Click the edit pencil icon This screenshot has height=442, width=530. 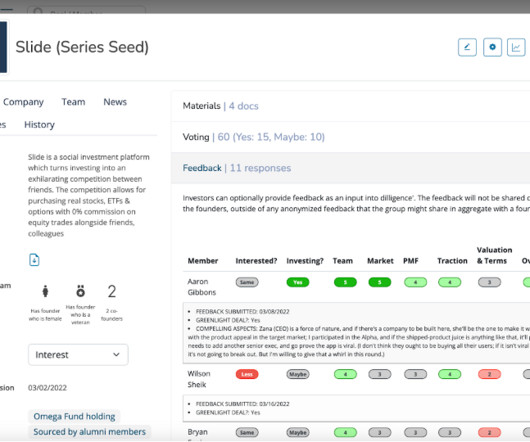coord(467,47)
